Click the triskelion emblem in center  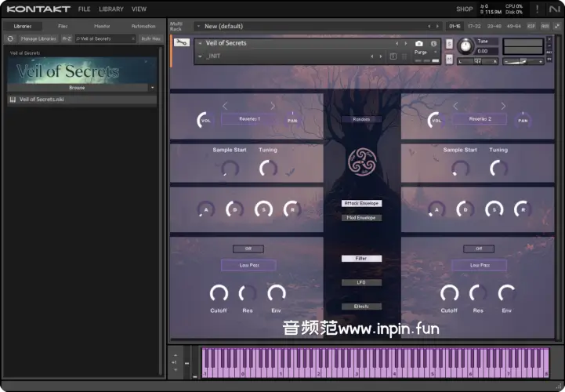(x=362, y=162)
